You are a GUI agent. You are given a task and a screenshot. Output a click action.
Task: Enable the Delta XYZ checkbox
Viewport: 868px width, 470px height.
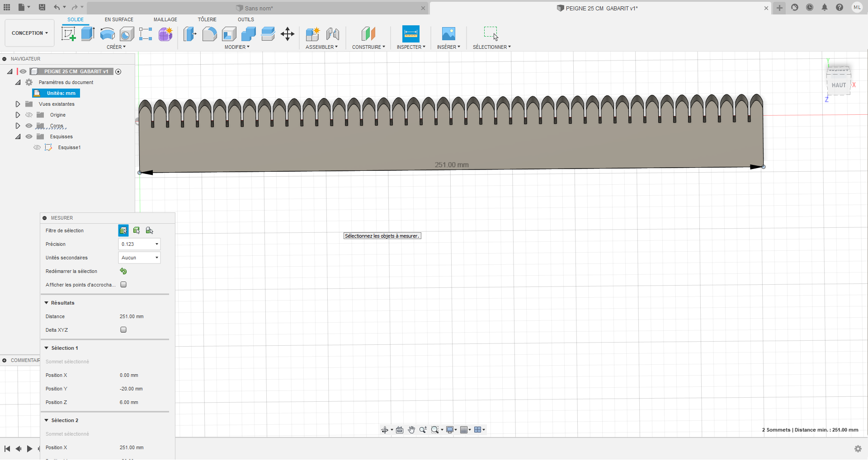pos(123,330)
